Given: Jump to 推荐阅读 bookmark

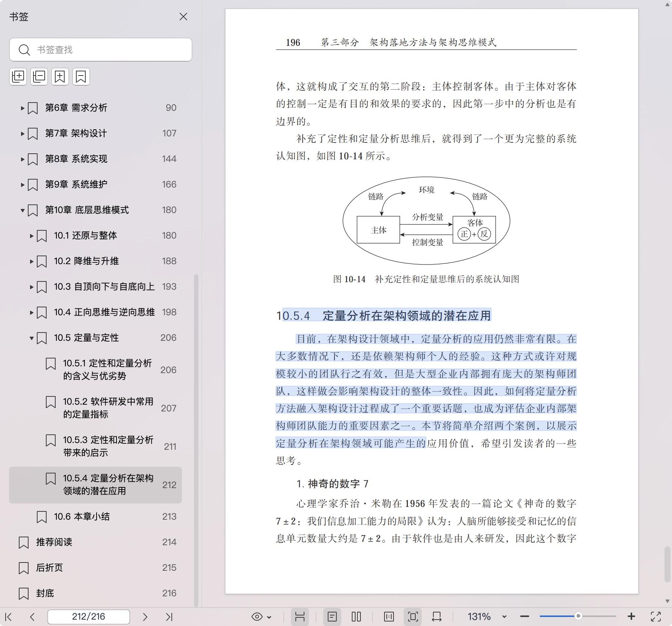Looking at the screenshot, I should [54, 542].
